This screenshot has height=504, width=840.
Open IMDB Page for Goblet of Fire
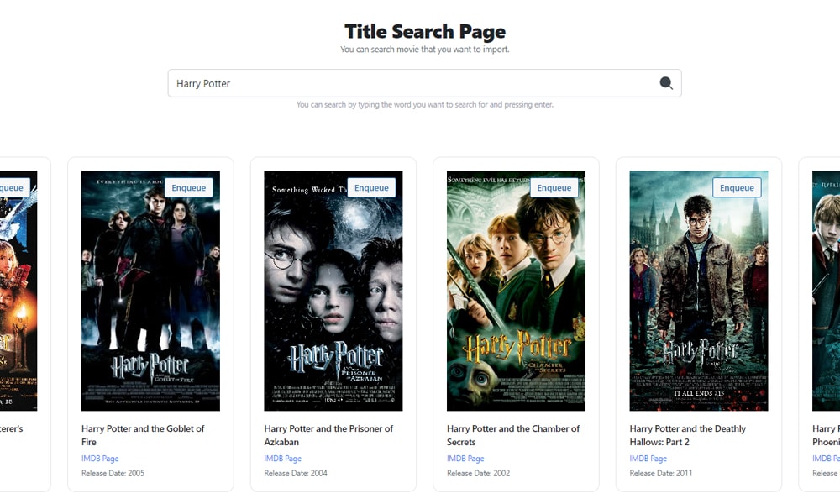(x=100, y=459)
